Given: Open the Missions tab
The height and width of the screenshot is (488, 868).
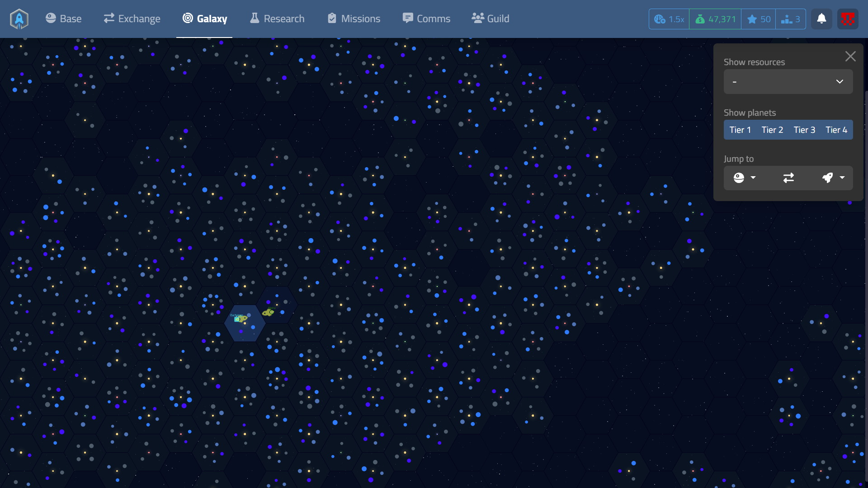Looking at the screenshot, I should click(354, 19).
